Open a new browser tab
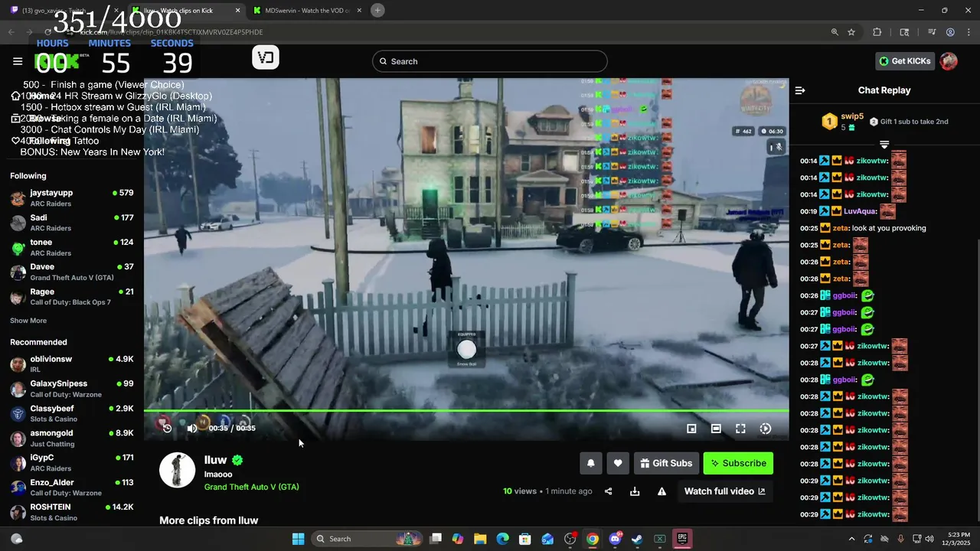Viewport: 980px width, 551px height. click(377, 10)
